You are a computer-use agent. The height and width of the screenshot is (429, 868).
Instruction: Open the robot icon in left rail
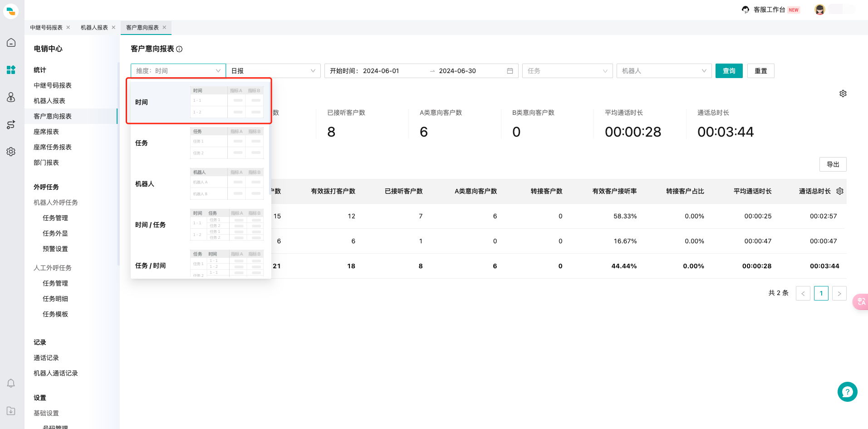pyautogui.click(x=11, y=97)
